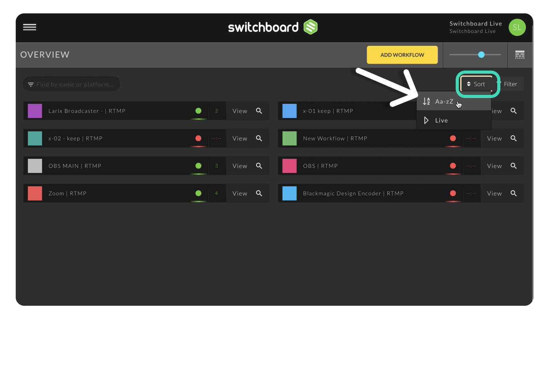This screenshot has width=549, height=392.
Task: Click the red status dot for OBS | RTMP
Action: coord(453,166)
